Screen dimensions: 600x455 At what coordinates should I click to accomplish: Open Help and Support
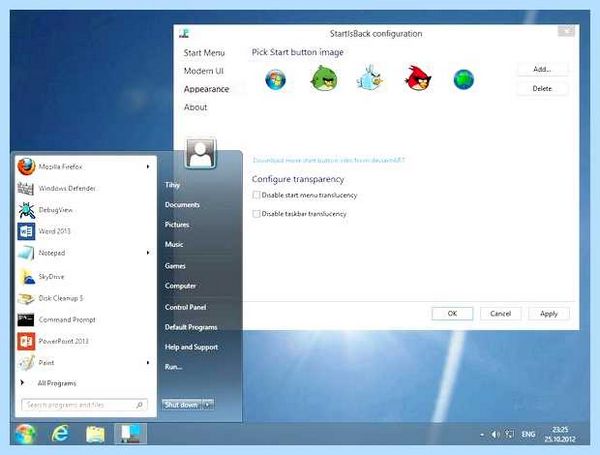pyautogui.click(x=191, y=347)
